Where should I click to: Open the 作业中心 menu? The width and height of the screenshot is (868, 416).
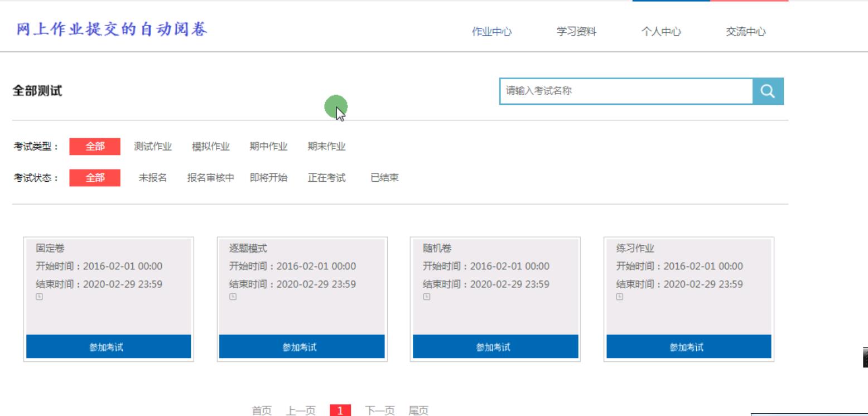point(491,32)
